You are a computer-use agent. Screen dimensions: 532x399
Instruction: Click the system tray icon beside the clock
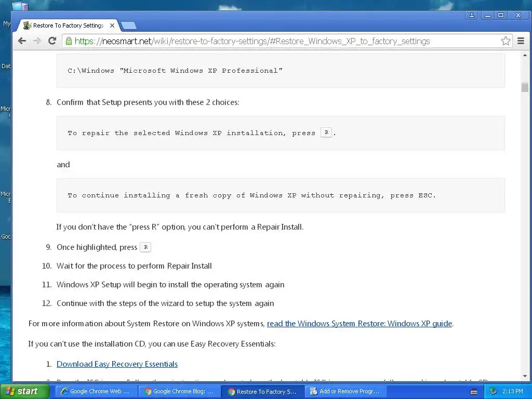click(494, 391)
